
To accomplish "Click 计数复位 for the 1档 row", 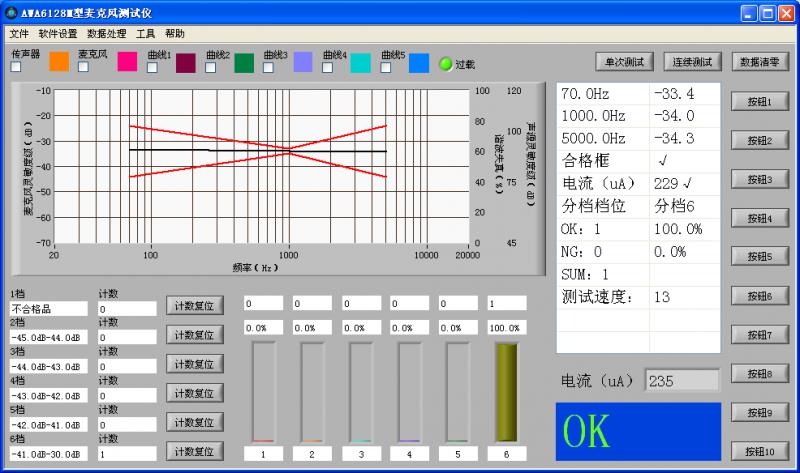I will point(193,306).
